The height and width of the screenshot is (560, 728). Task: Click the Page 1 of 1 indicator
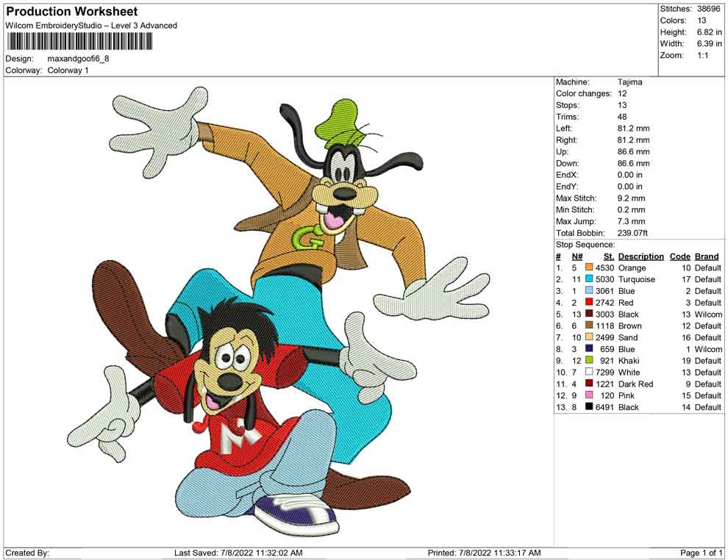point(701,553)
